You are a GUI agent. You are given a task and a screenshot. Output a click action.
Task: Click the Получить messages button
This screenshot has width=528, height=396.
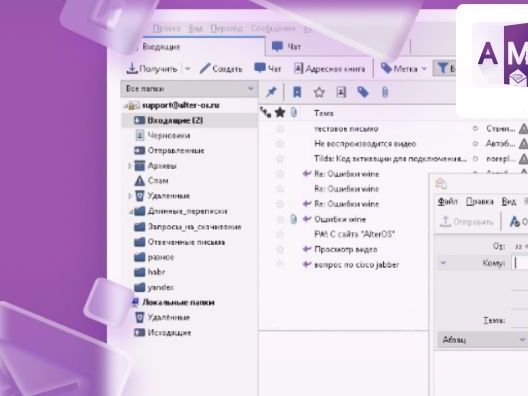152,69
